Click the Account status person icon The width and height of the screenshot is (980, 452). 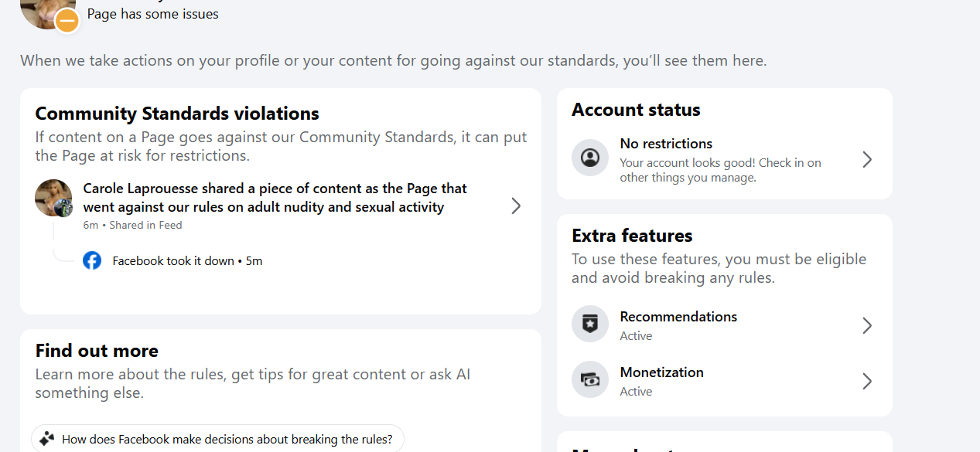[x=590, y=158]
